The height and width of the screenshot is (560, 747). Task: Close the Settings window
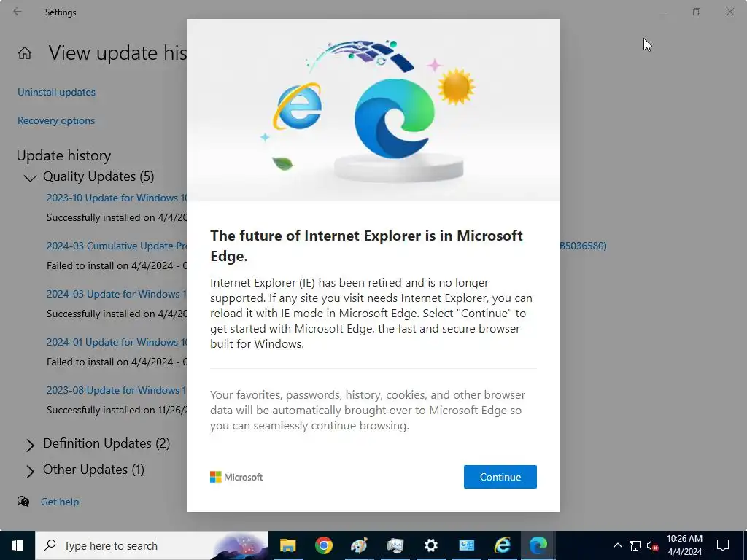[x=729, y=12]
